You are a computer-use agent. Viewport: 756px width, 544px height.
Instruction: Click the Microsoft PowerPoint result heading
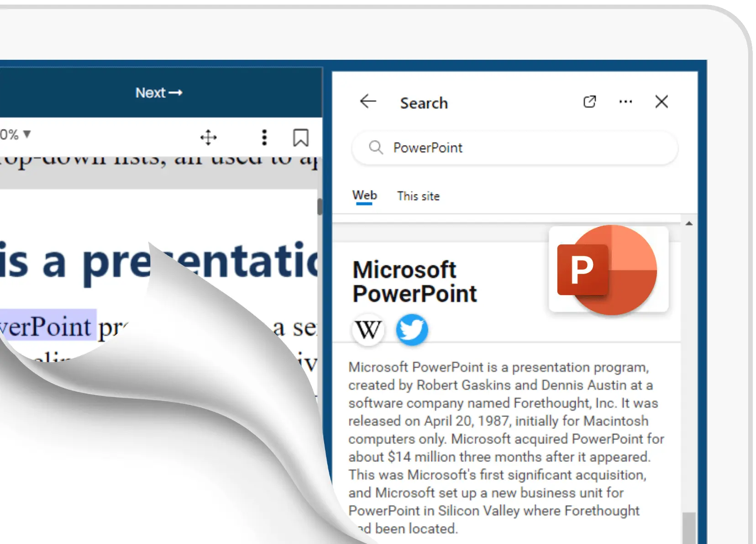[x=415, y=281]
